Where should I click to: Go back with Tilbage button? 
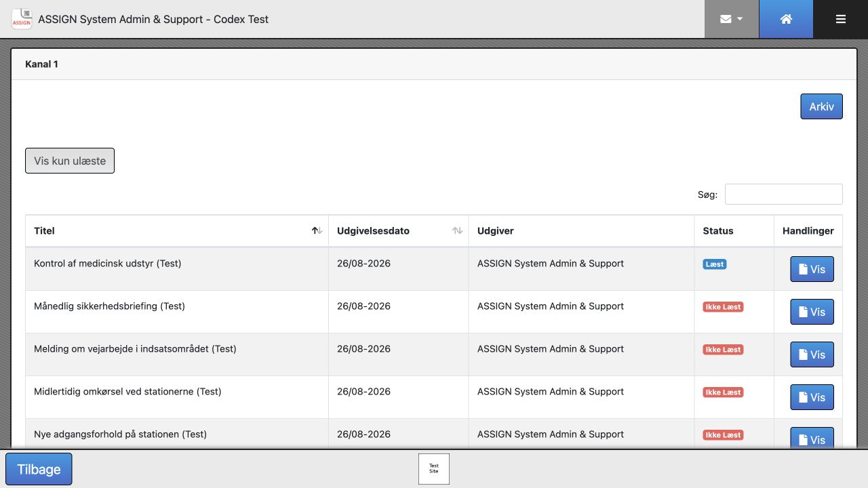click(39, 469)
